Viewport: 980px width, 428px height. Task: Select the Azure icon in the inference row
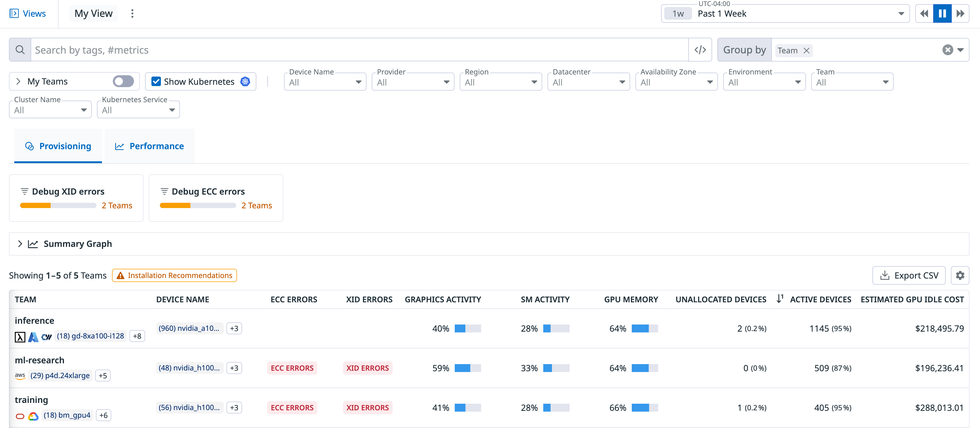tap(34, 337)
